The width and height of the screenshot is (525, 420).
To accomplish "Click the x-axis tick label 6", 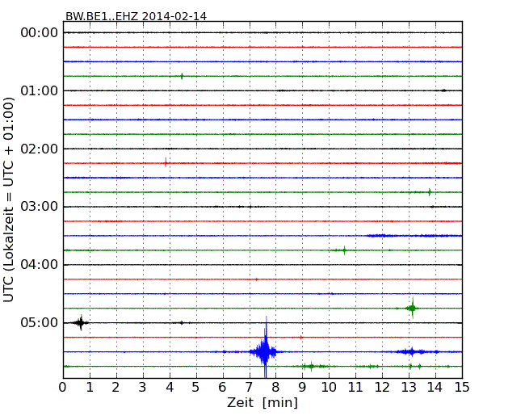I will pyautogui.click(x=223, y=388).
